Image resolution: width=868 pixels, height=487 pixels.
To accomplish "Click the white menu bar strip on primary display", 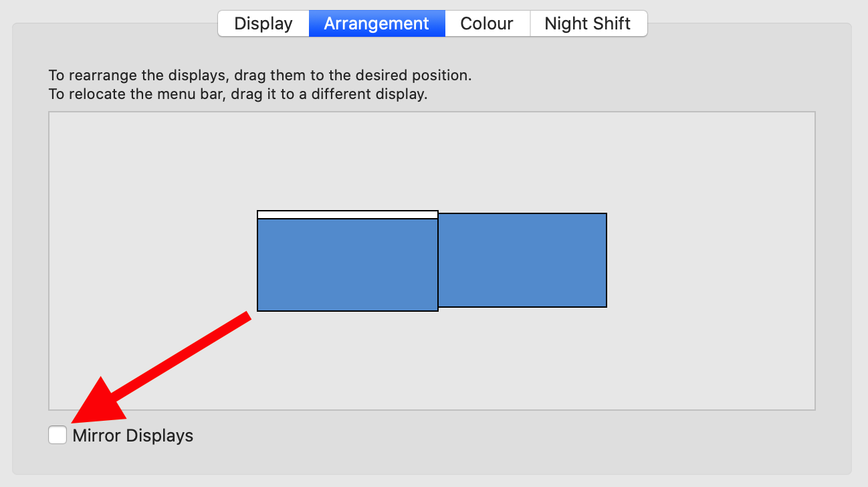I will pos(348,215).
